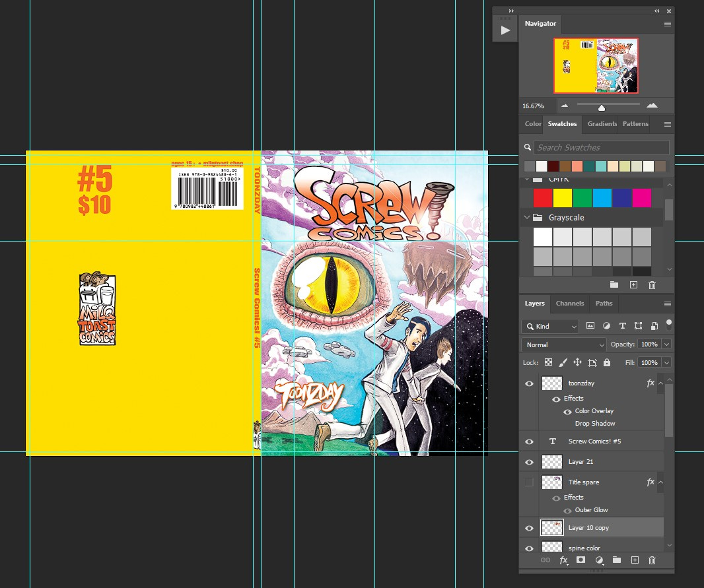Click the Search Swatches field
Screen dimensions: 704x588
(x=601, y=147)
